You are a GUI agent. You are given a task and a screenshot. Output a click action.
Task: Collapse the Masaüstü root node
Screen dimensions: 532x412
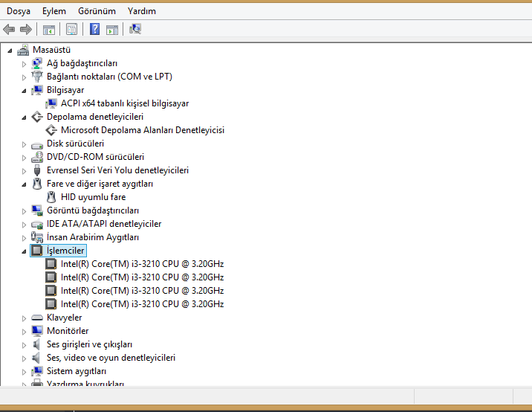10,51
